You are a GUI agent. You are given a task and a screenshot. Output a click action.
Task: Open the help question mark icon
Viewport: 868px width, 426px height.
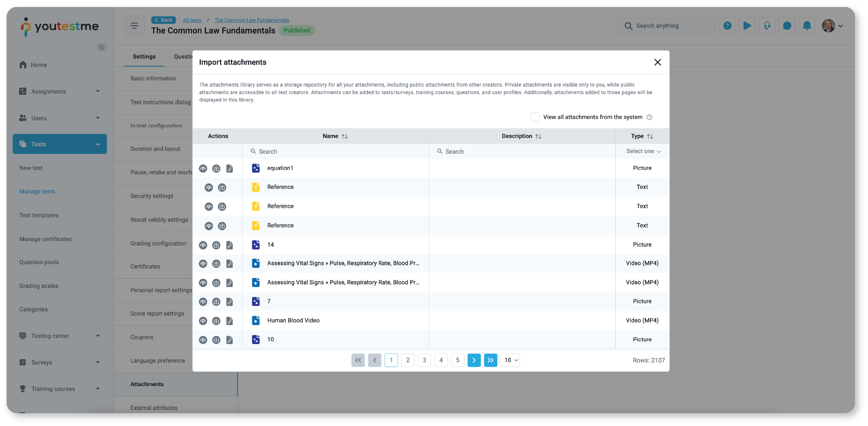[727, 26]
